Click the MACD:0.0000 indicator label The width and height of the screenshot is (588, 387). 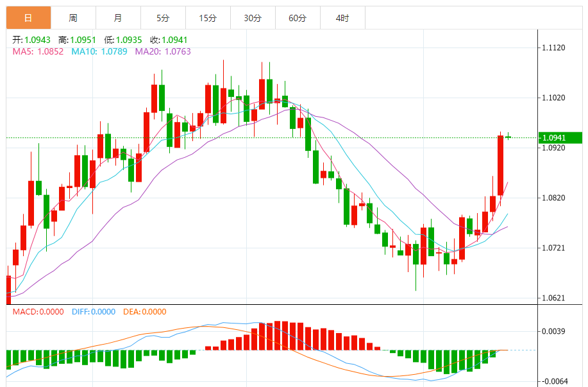38,311
